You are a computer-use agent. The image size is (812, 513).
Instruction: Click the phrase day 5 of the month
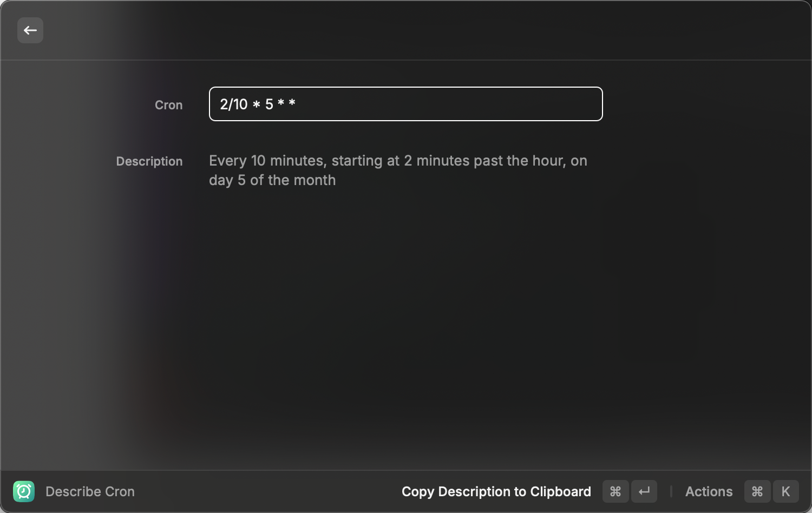coord(273,180)
